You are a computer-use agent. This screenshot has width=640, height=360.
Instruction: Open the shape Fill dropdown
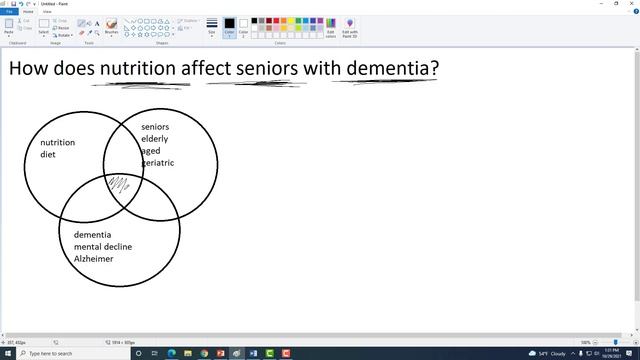coord(184,28)
